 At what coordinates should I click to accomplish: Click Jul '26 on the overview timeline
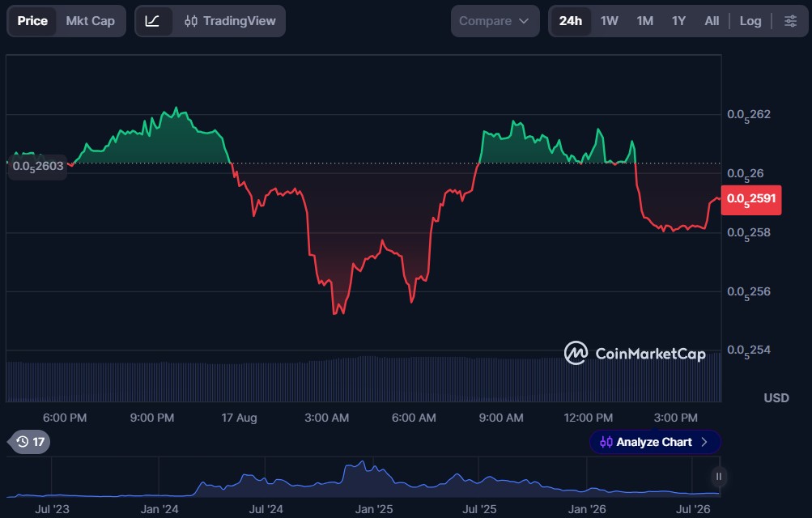[x=693, y=509]
